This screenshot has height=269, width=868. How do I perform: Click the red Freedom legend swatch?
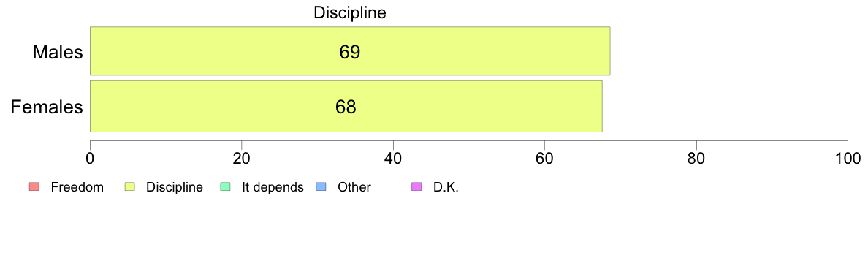pyautogui.click(x=34, y=187)
